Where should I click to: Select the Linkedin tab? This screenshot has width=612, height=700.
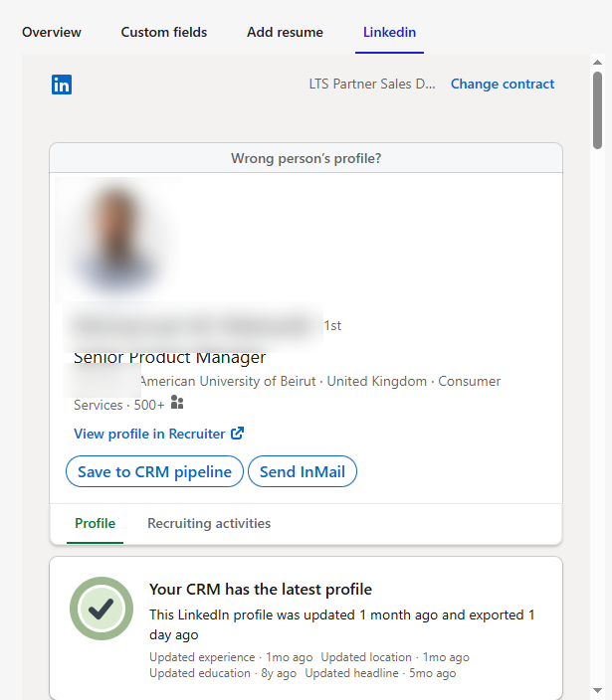point(389,32)
